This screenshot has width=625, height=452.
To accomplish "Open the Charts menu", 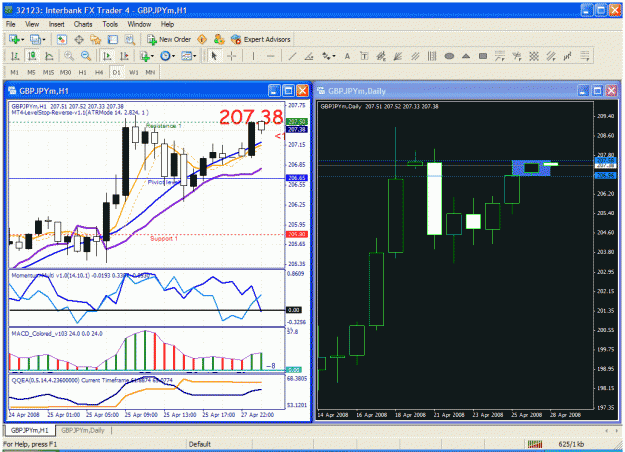I will coord(83,24).
